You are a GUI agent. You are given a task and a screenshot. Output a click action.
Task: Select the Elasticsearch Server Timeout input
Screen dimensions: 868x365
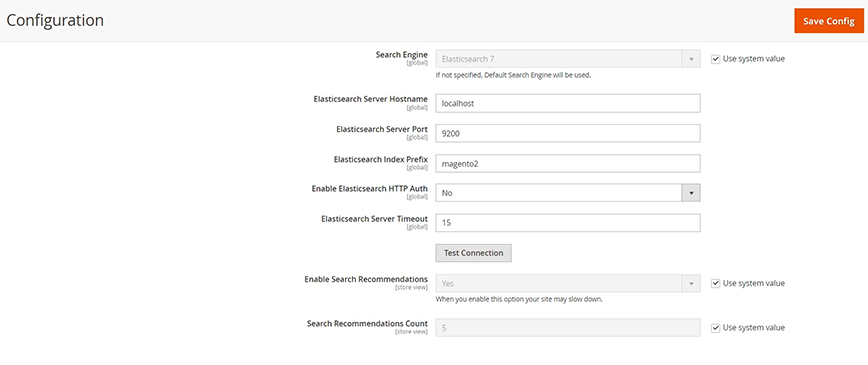click(x=568, y=223)
